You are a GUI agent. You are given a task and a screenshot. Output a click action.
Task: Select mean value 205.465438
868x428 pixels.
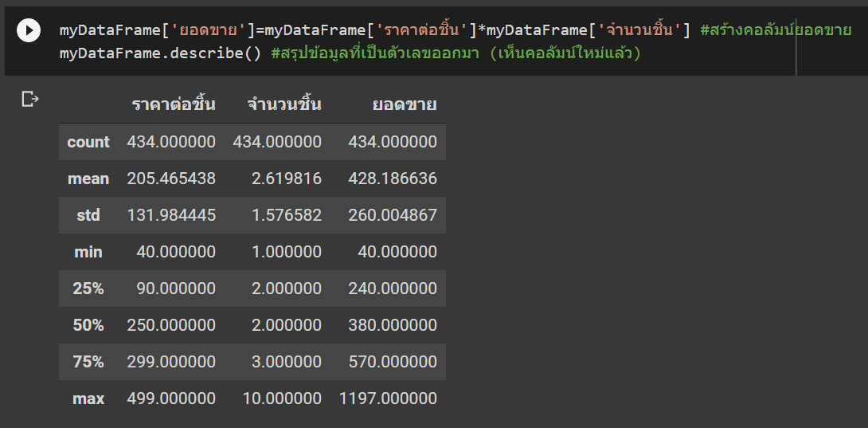pos(171,179)
